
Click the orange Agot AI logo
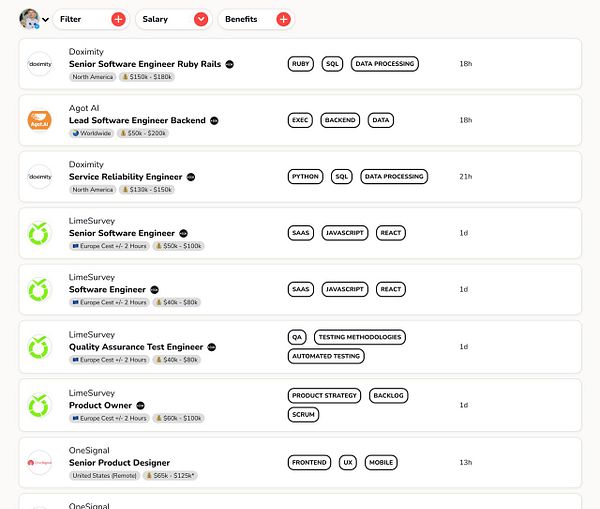(x=39, y=120)
